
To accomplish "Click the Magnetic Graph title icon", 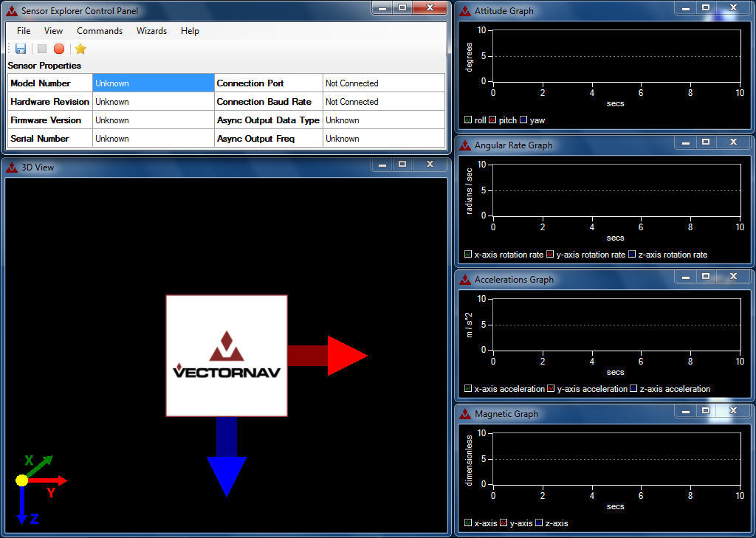I will point(465,413).
